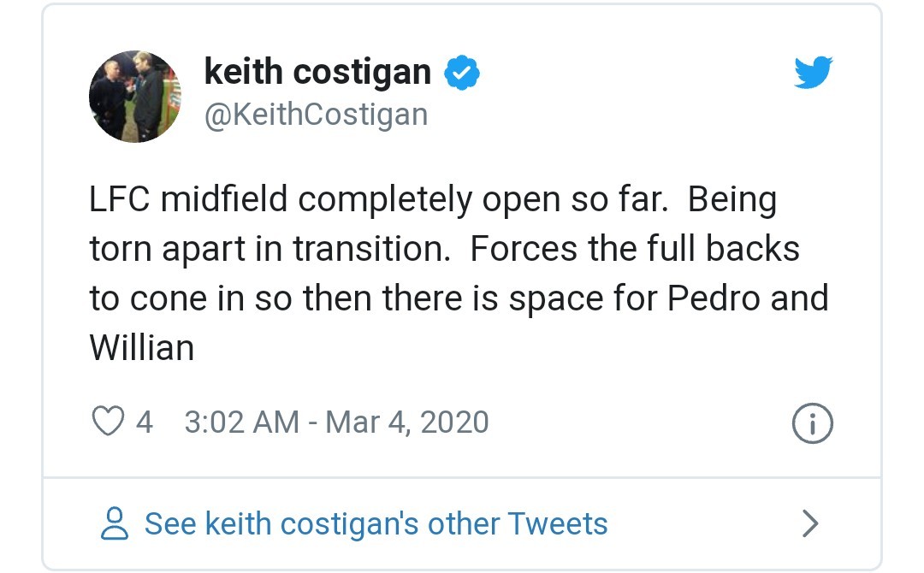The image size is (924, 573).
Task: Open the @KeithCostigan handle link
Action: click(316, 114)
